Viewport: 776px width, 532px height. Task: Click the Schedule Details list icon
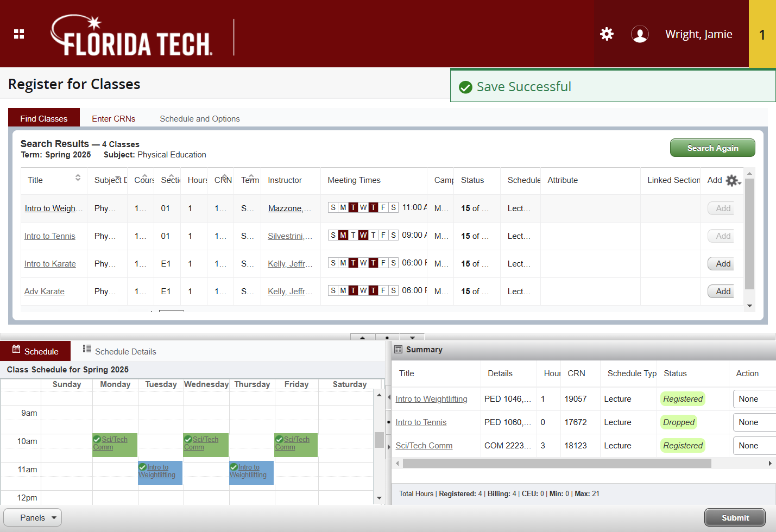[87, 349]
